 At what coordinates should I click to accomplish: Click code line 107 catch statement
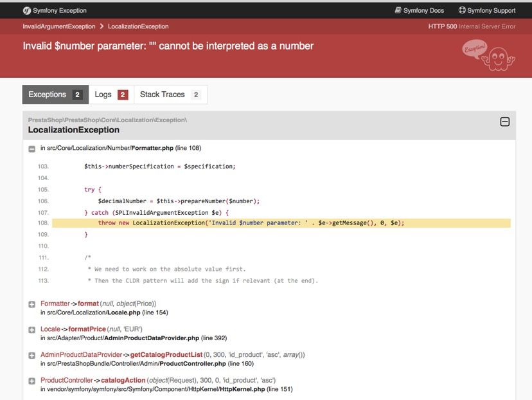pos(156,213)
